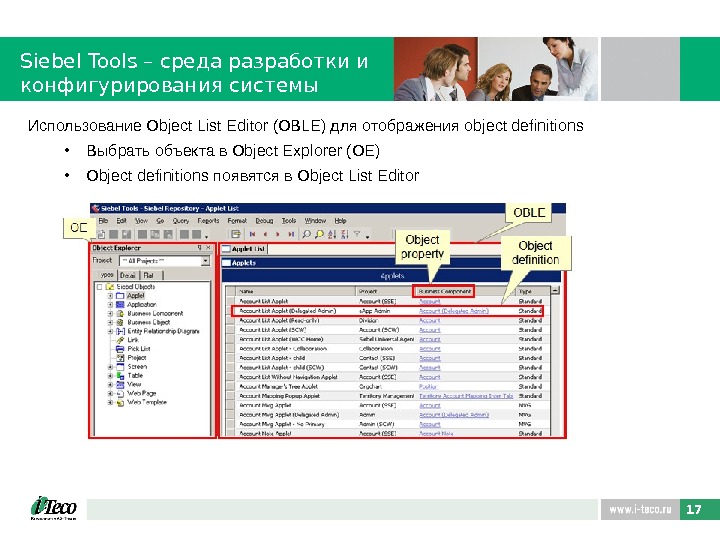Screen dimensions: 720x540
Task: Pin the Object Explorer panel
Action: pos(200,248)
